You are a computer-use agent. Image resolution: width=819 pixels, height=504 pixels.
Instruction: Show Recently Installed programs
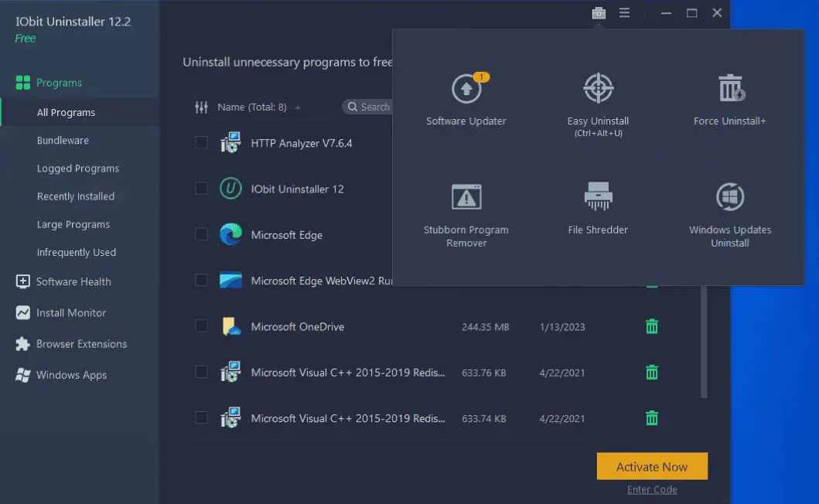[x=76, y=196]
